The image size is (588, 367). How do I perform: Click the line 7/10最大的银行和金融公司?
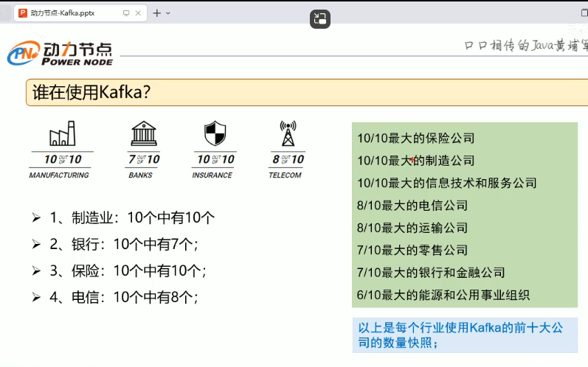click(431, 273)
